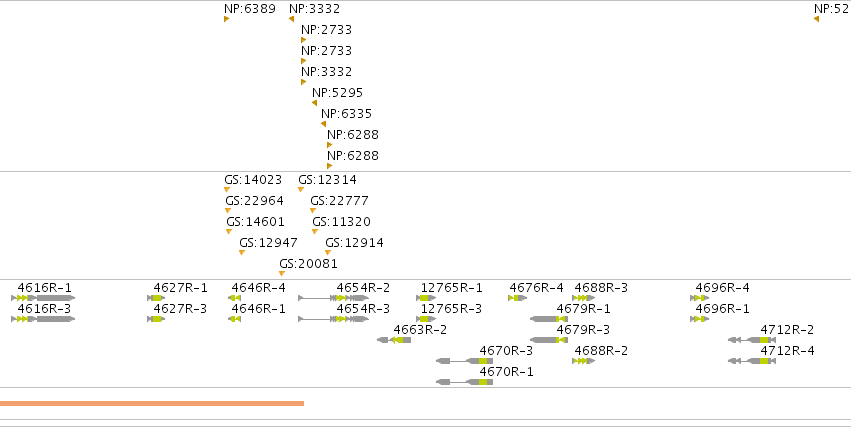Click the 4679R-1 transcript label
Viewport: 851px width, 427px height.
(583, 309)
